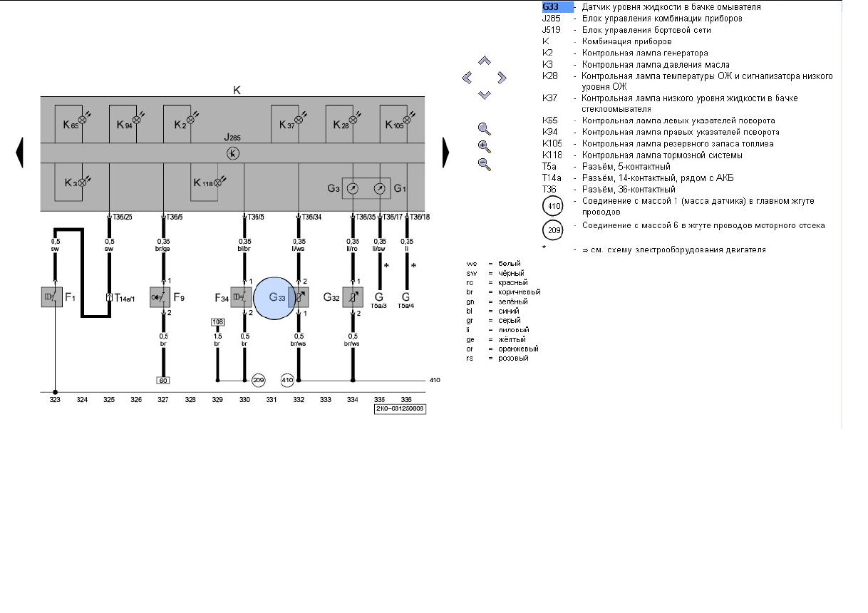Click the G1 gauge symbol

point(380,189)
